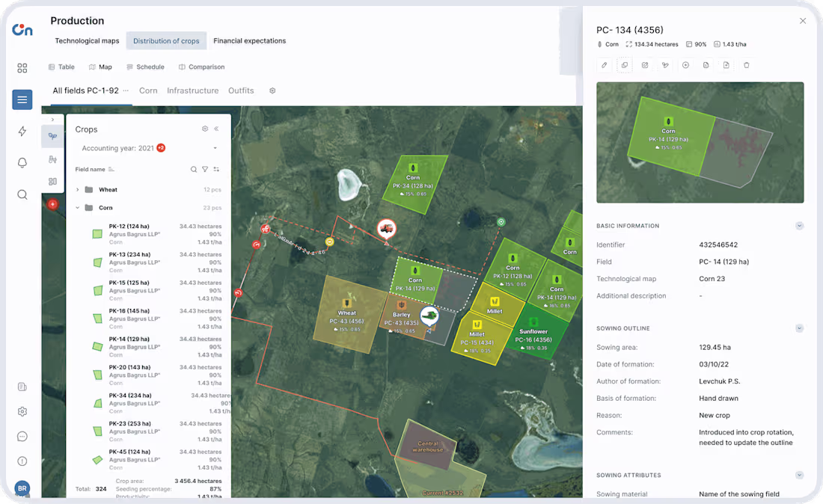Click the lightning quick-actions icon

22,132
